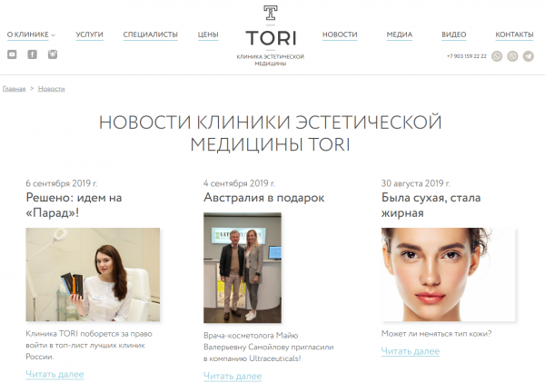Viewport: 545px width, 392px height.
Task: Call the phone number +7 903 159 22 22
Action: [467, 56]
